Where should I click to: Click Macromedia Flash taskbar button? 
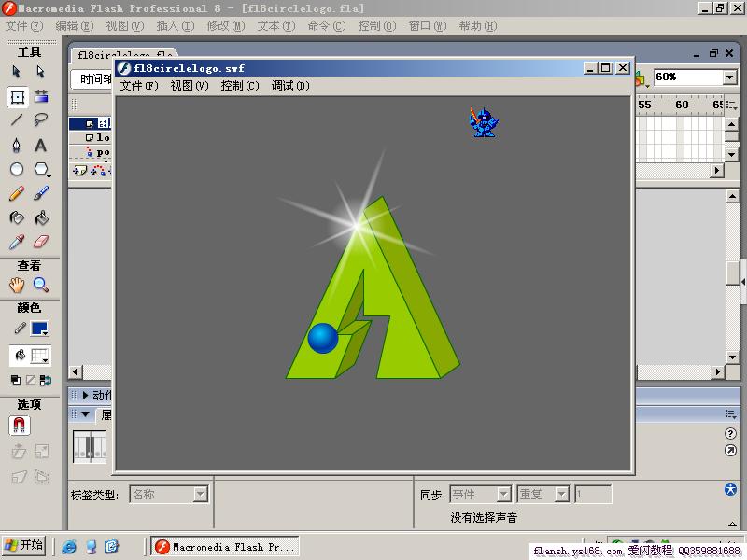point(225,547)
